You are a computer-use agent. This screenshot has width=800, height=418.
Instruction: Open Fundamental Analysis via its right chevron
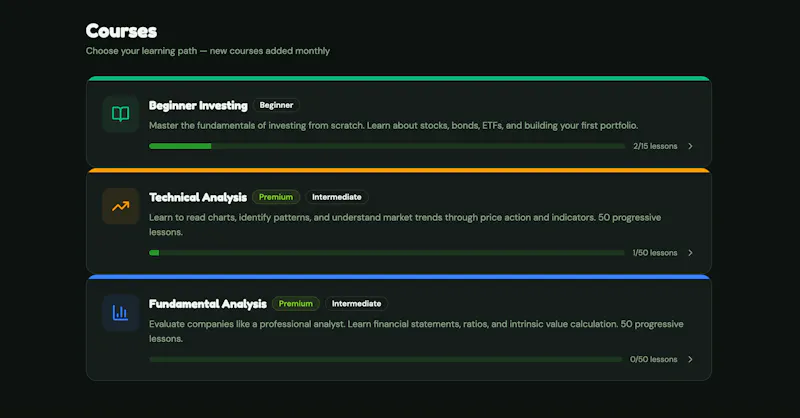[x=690, y=359]
